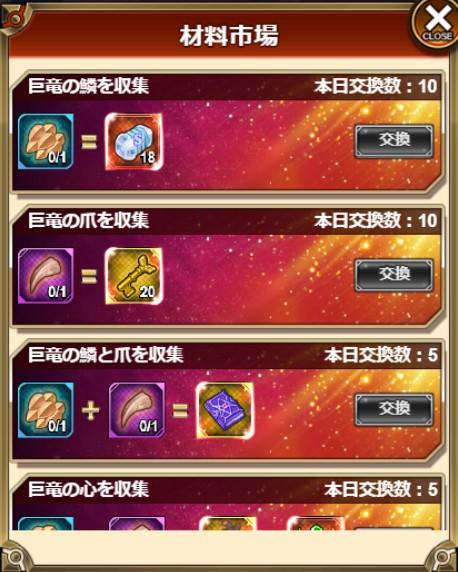Tap dragon claw icon in third recipe
458x572 pixels.
137,410
